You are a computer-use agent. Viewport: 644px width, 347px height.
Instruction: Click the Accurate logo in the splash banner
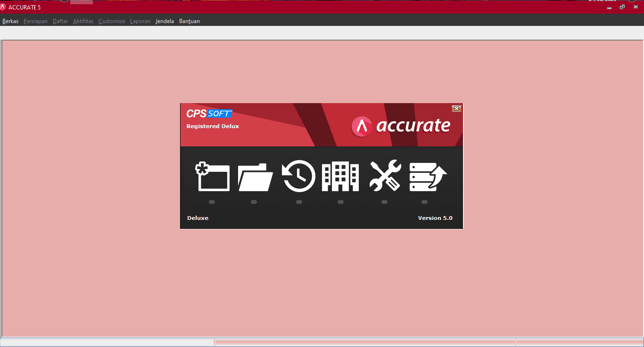click(x=401, y=126)
